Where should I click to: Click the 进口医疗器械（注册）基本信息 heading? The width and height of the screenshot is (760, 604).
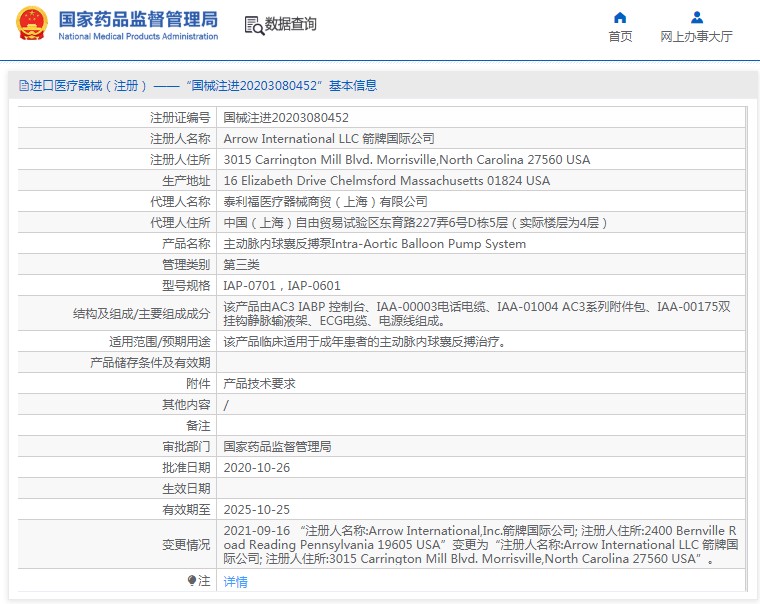[x=198, y=86]
